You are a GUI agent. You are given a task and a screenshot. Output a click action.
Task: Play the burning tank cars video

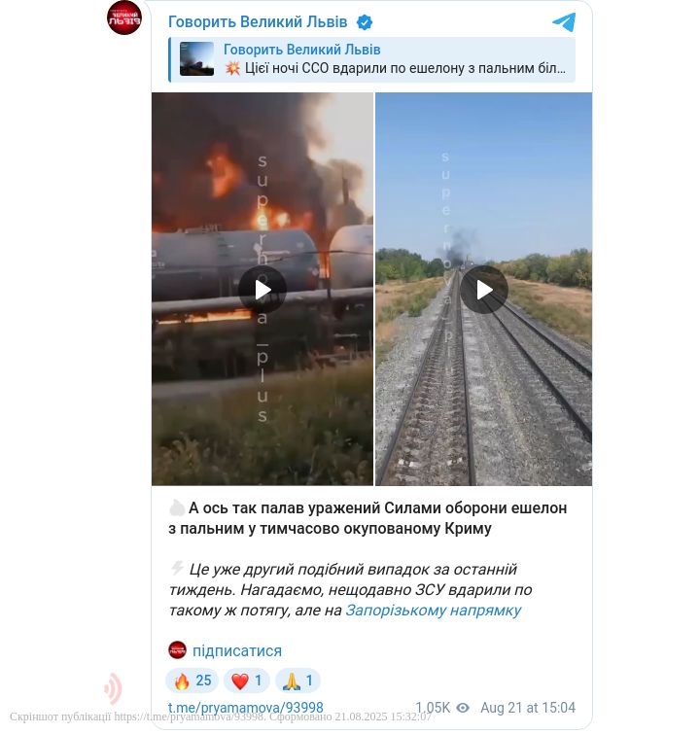pyautogui.click(x=262, y=290)
